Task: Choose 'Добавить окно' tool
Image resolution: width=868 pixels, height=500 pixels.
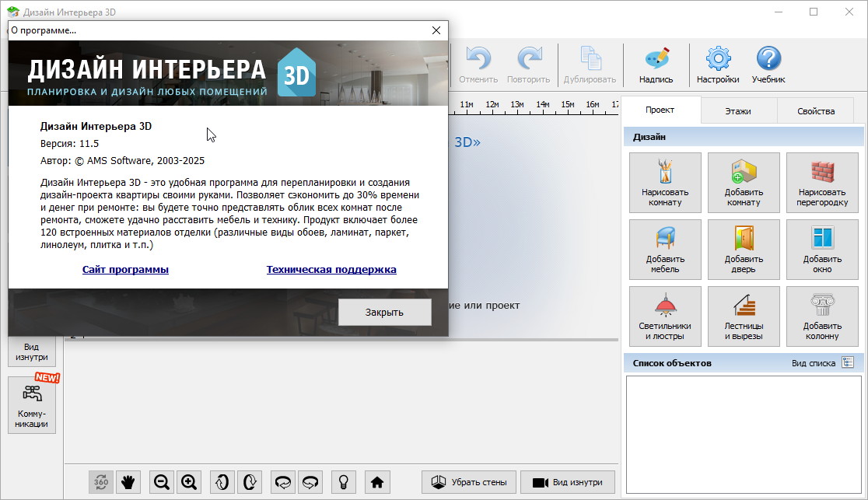Action: pyautogui.click(x=823, y=250)
